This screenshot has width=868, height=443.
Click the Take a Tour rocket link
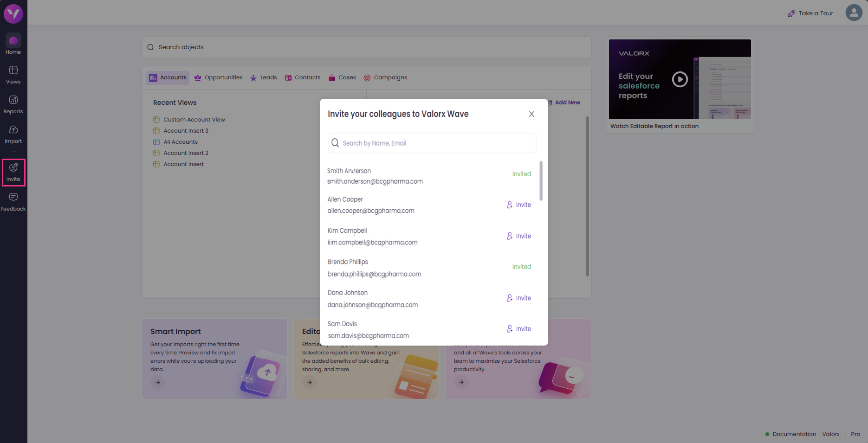pyautogui.click(x=810, y=13)
